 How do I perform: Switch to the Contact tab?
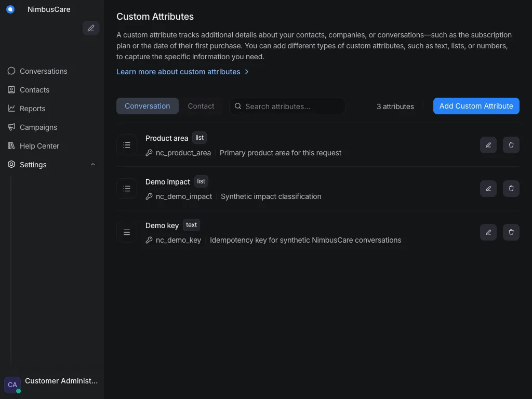pyautogui.click(x=201, y=106)
